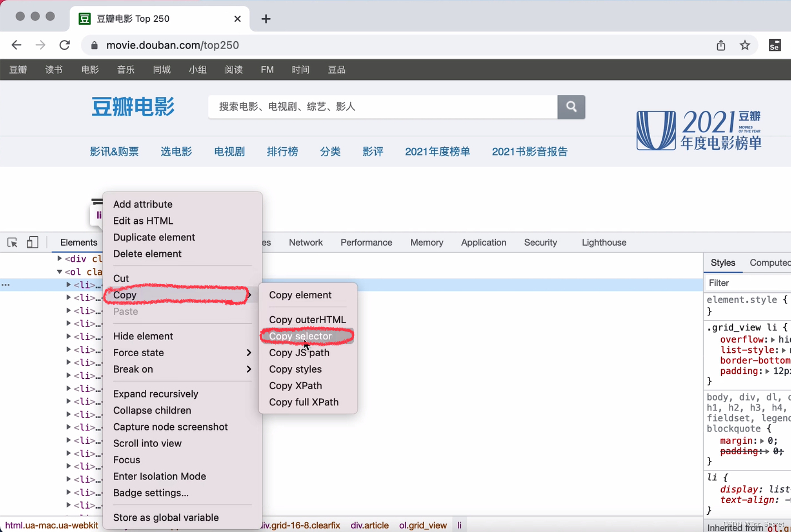Viewport: 791px width, 532px height.
Task: Expand the overflow property in .grid_view li
Action: coord(773,340)
